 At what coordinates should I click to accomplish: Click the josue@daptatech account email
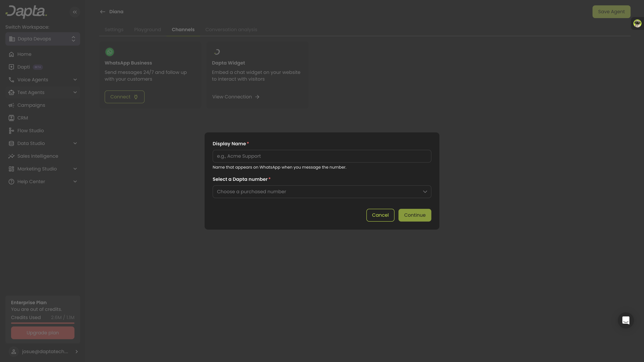pos(45,351)
